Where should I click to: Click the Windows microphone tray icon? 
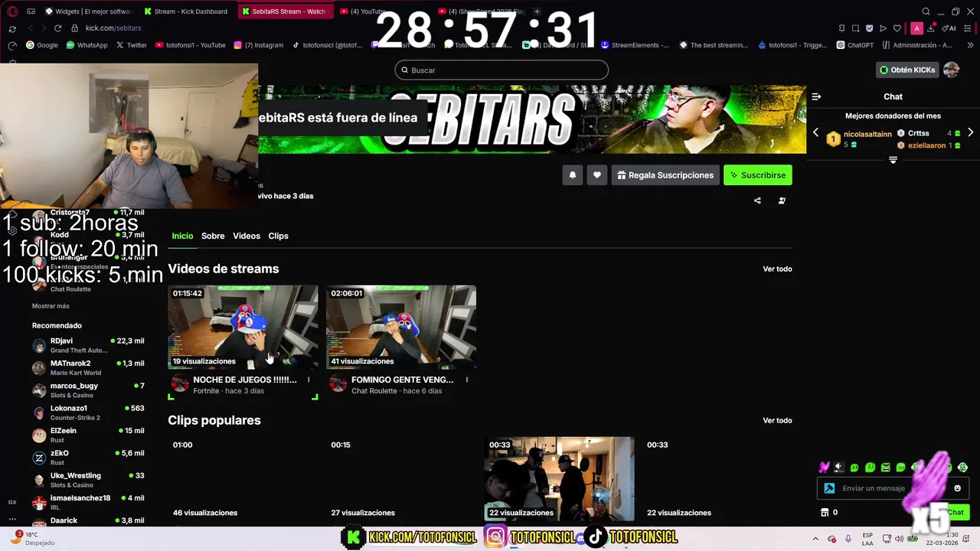pyautogui.click(x=848, y=539)
